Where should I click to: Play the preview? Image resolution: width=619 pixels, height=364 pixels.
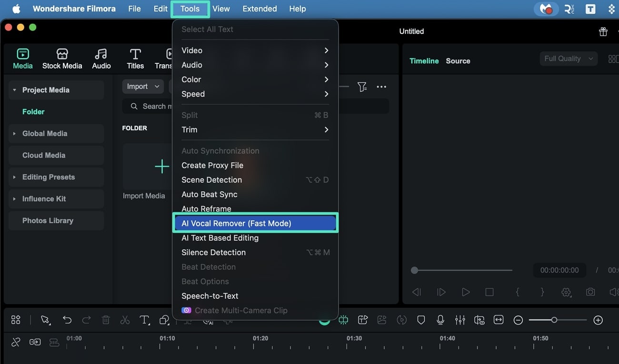pos(466,292)
